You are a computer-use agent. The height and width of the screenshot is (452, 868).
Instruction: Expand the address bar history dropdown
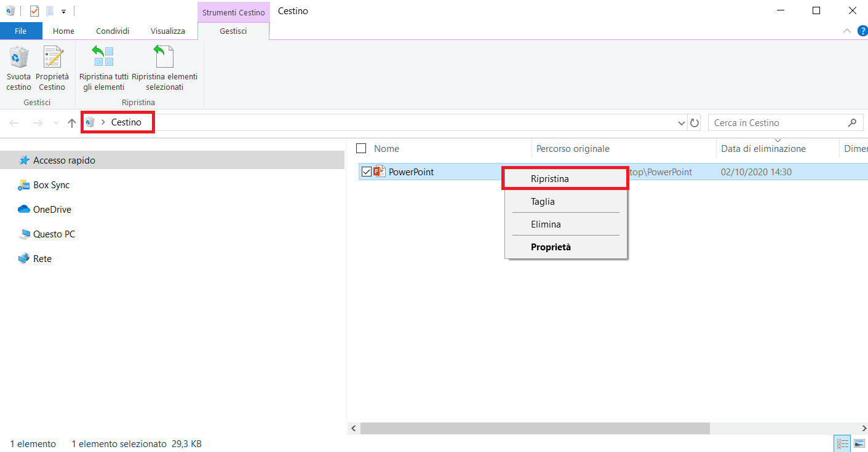[x=681, y=123]
